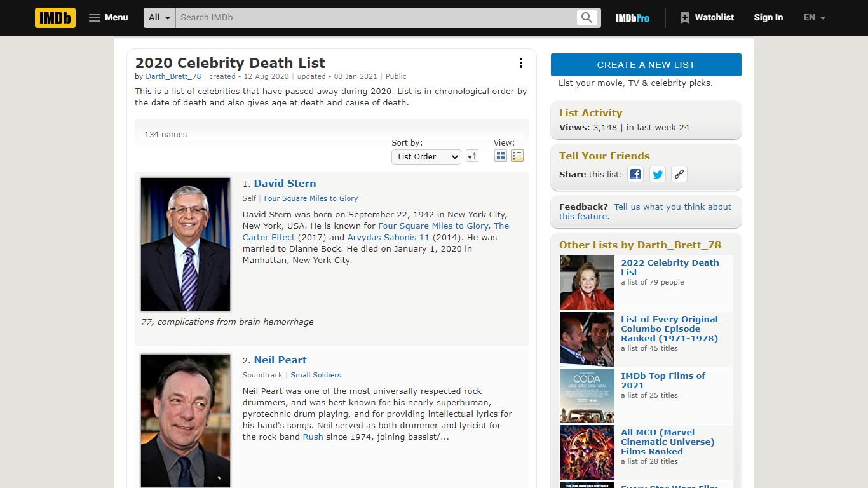Open IMDb Top Films of 2021 link
The height and width of the screenshot is (488, 868).
663,381
